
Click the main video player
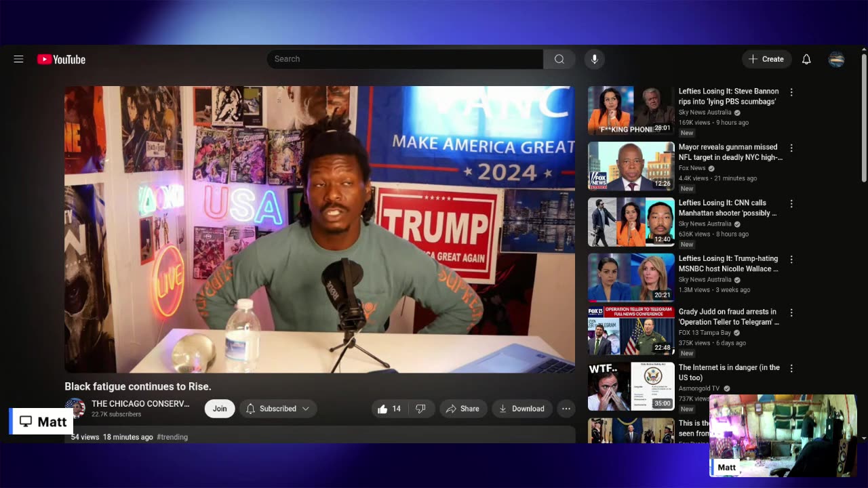pyautogui.click(x=319, y=229)
